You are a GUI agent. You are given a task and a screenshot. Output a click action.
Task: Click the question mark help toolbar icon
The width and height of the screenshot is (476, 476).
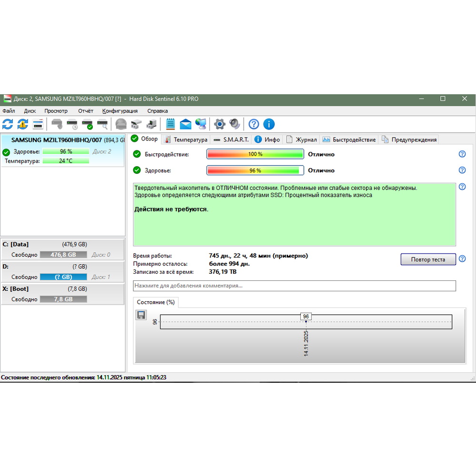pyautogui.click(x=254, y=124)
